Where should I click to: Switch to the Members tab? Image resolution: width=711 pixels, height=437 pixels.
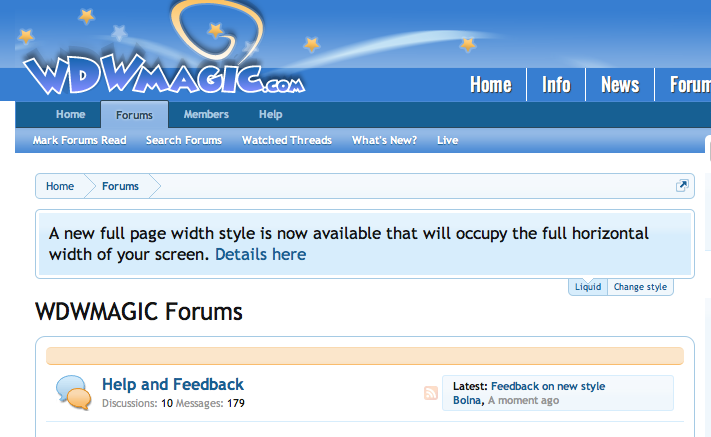point(206,115)
